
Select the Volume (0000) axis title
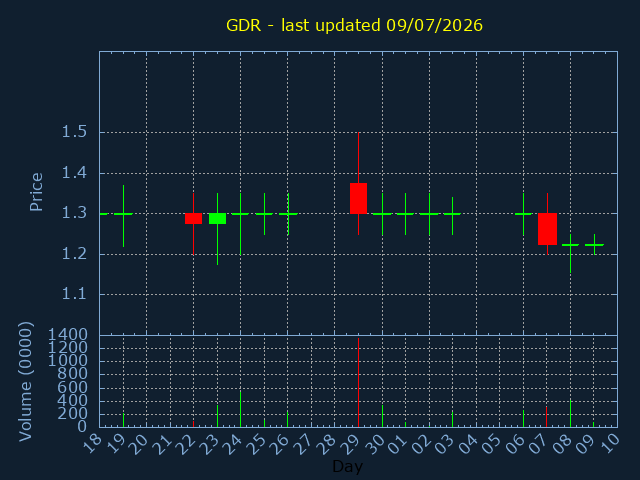tap(25, 381)
